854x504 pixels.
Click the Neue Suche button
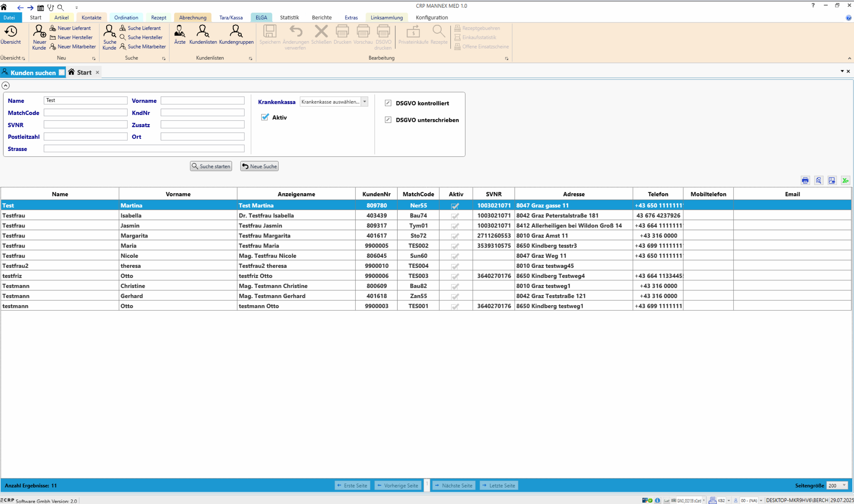(259, 166)
